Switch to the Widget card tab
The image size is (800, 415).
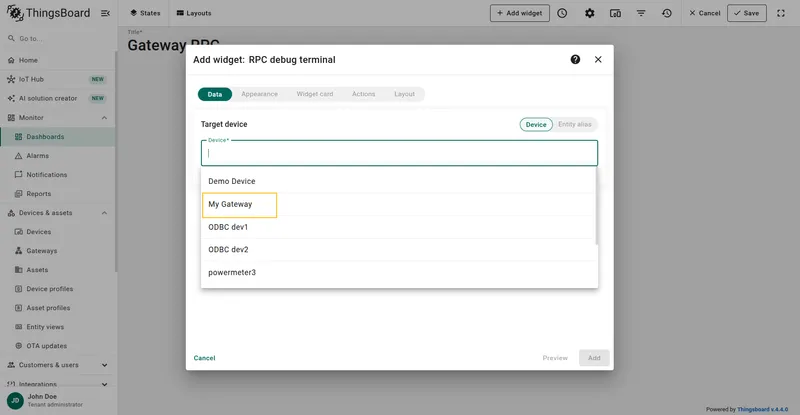(x=315, y=94)
